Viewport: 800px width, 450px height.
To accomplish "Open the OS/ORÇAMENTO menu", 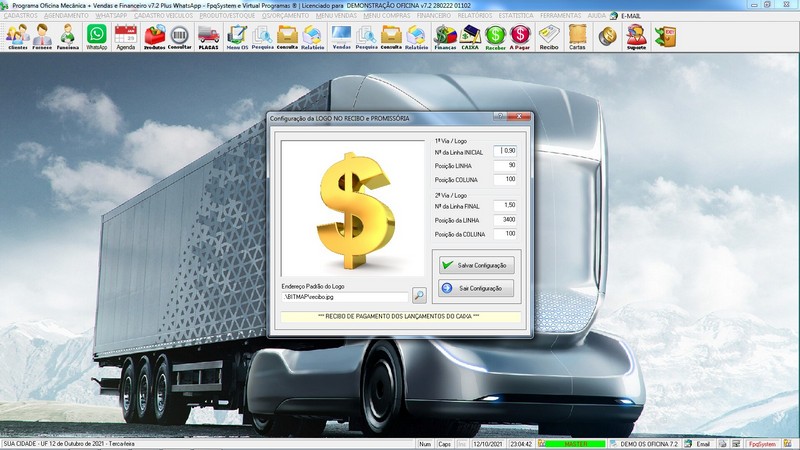I will click(x=285, y=16).
